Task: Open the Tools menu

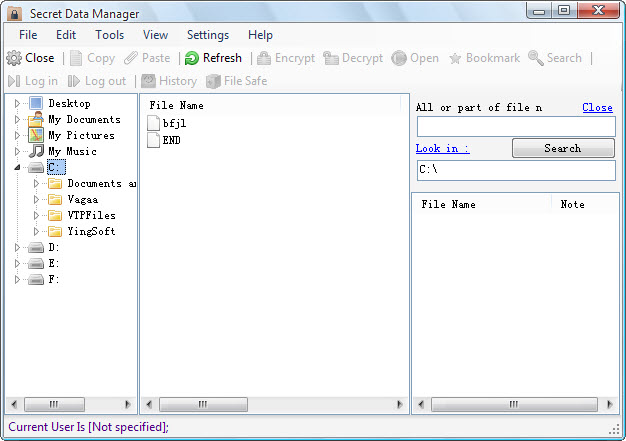Action: (x=109, y=35)
